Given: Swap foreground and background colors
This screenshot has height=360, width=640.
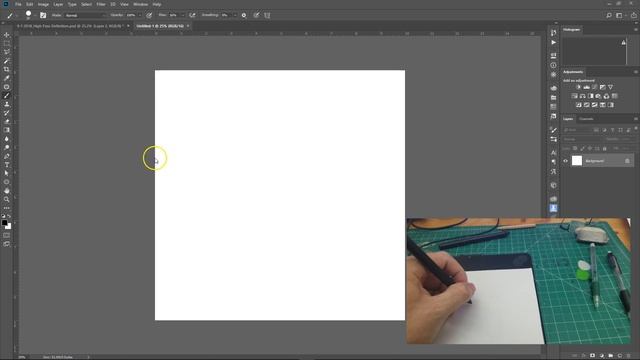Looking at the screenshot, I should coord(9,216).
